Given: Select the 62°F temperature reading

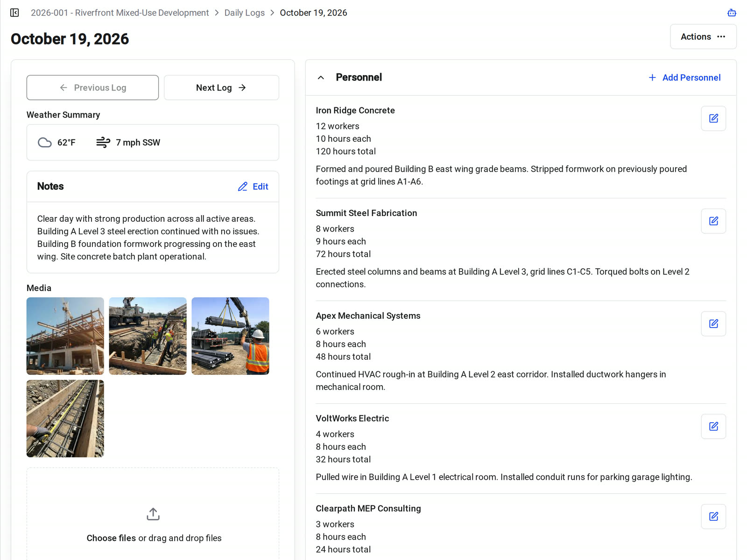Looking at the screenshot, I should pos(66,142).
